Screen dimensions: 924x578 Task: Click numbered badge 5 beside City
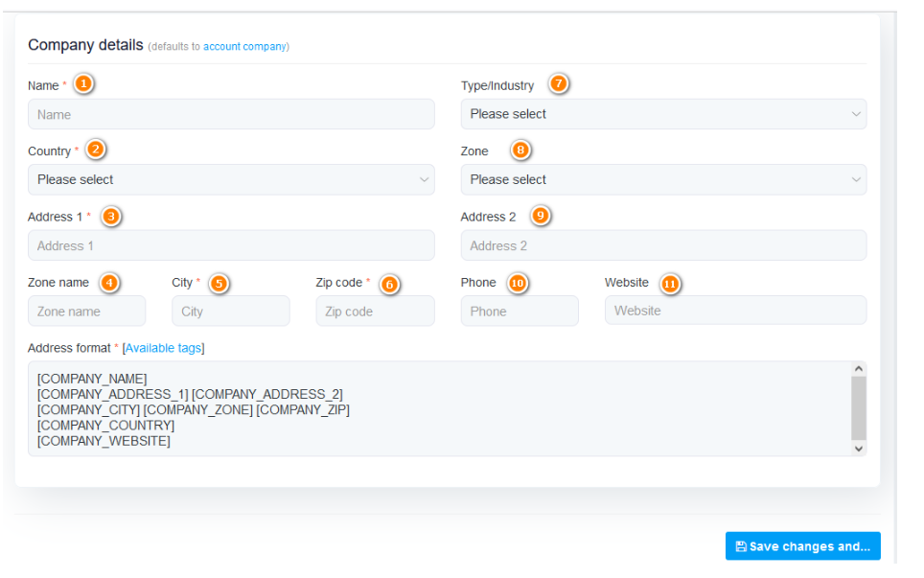219,283
